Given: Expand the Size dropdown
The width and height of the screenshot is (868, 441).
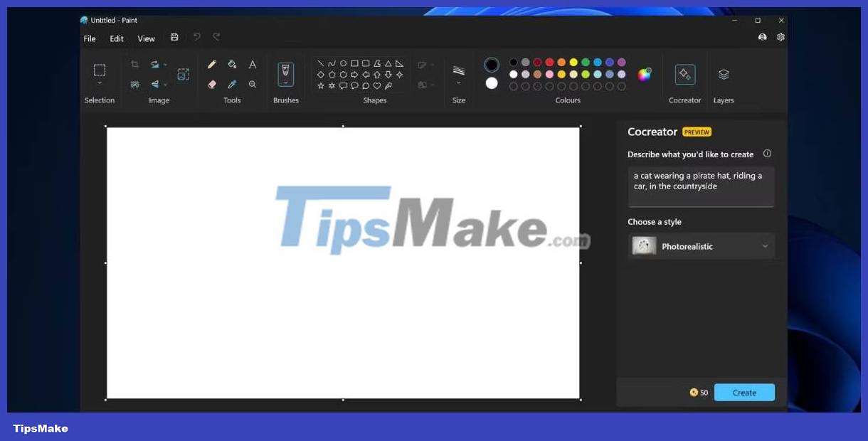Looking at the screenshot, I should coord(459,84).
